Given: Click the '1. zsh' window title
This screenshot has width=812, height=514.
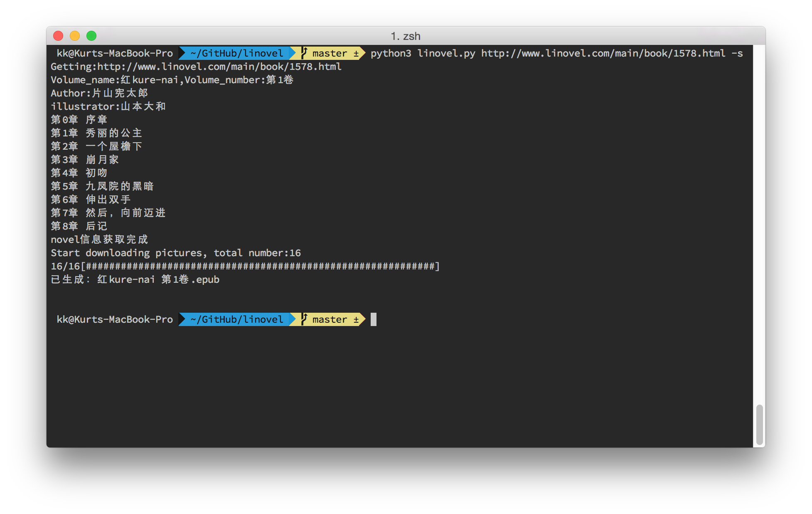Looking at the screenshot, I should pyautogui.click(x=406, y=36).
